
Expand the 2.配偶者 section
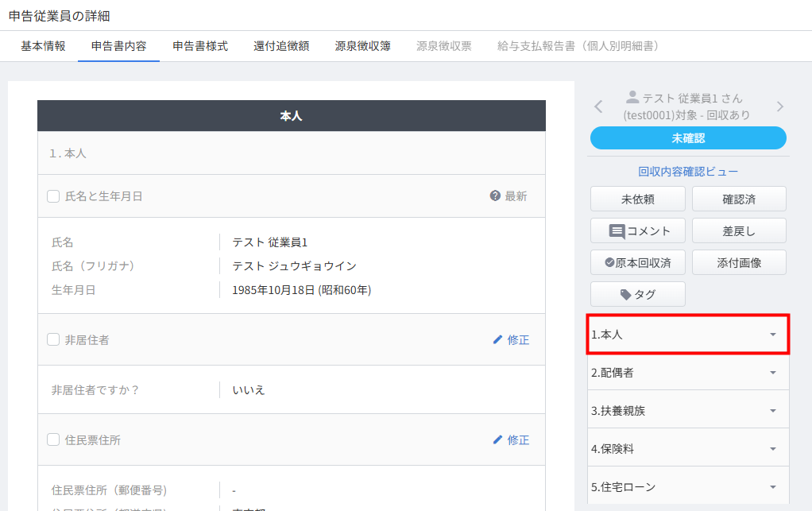[x=688, y=372]
